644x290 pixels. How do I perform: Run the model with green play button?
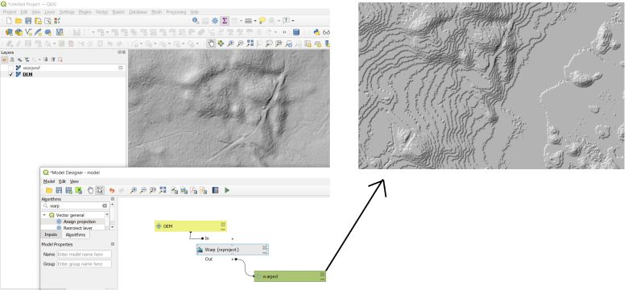pyautogui.click(x=227, y=190)
